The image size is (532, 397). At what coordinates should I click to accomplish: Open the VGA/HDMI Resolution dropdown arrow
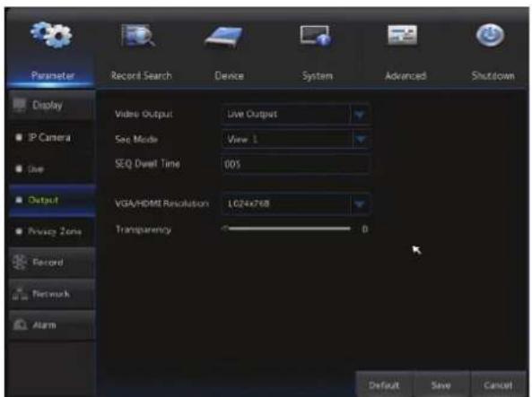tap(360, 204)
